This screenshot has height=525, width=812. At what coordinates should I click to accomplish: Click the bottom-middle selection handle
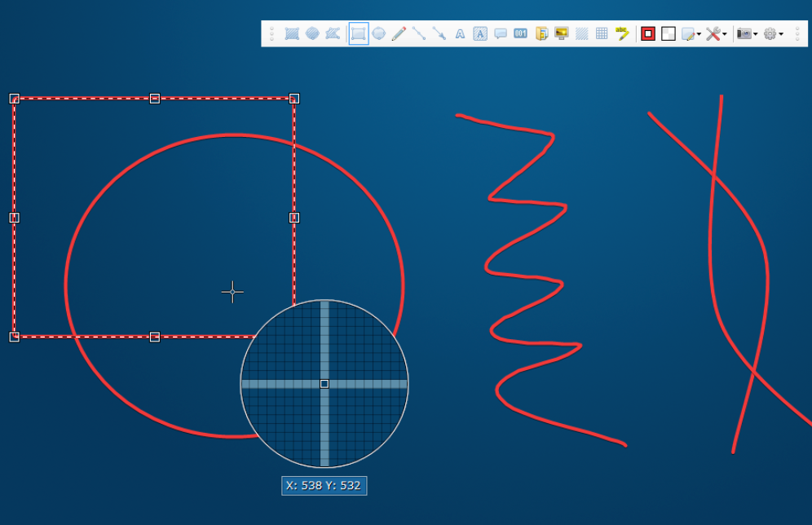(x=154, y=337)
